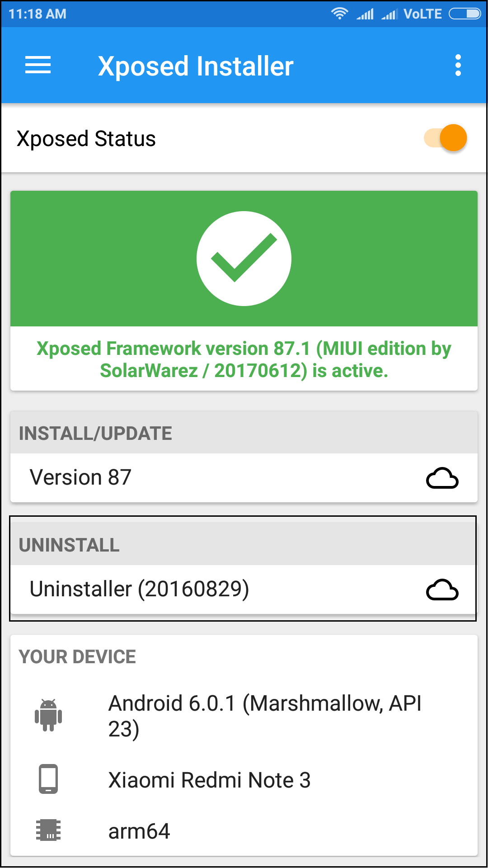Tap the Xiaomi Redmi Note 3 row
Screen dimensions: 488x868
pyautogui.click(x=244, y=779)
